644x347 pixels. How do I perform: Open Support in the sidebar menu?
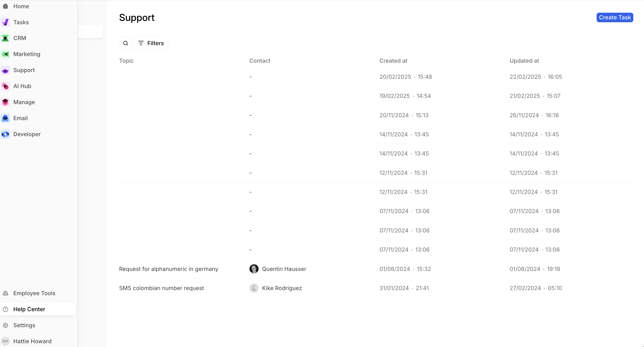tap(24, 70)
